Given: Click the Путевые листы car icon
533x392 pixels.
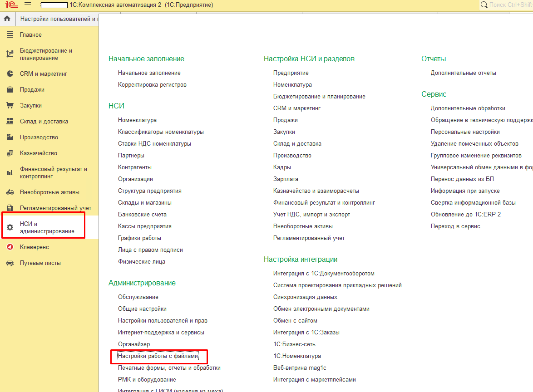Looking at the screenshot, I should point(10,263).
